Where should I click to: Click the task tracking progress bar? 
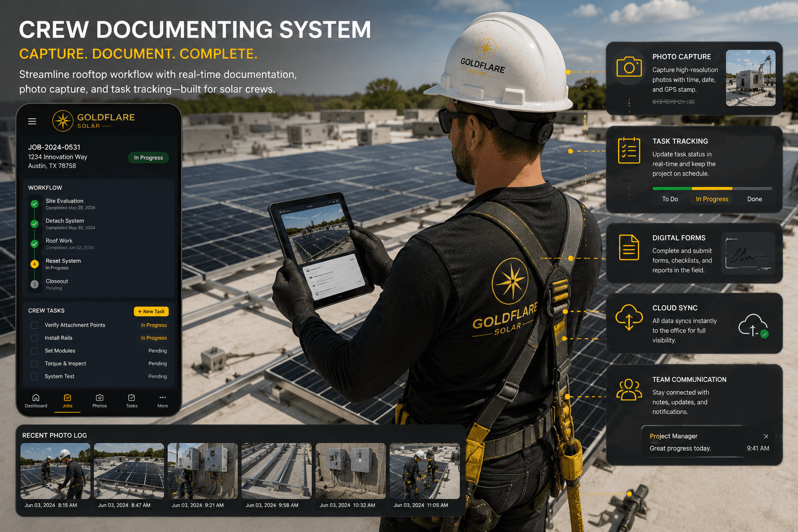click(x=712, y=188)
